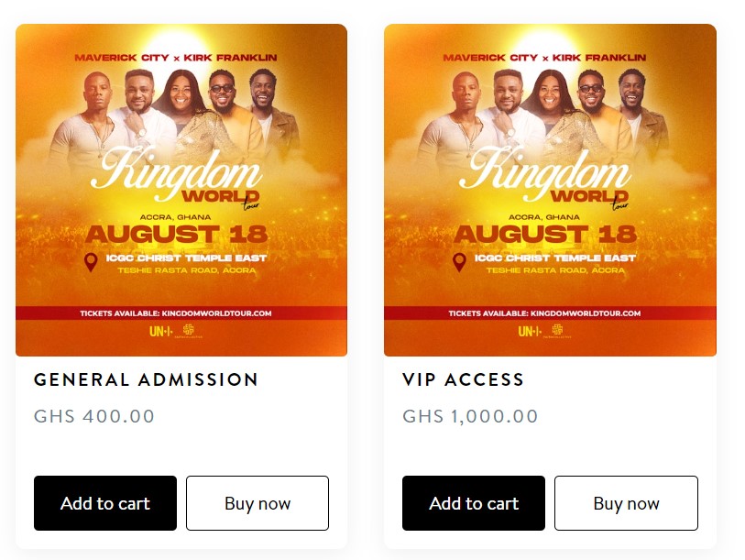Add General Admission ticket to cart
Image resolution: width=745 pixels, height=560 pixels.
pyautogui.click(x=105, y=503)
